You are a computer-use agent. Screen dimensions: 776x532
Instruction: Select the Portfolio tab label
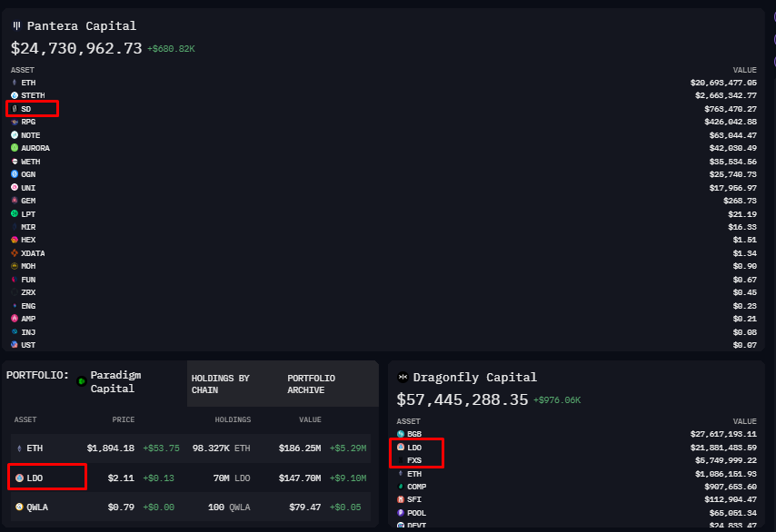[37, 375]
